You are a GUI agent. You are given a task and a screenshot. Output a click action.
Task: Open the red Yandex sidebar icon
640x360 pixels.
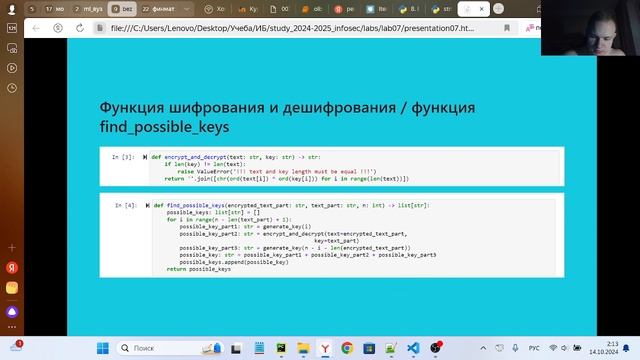tap(12, 268)
